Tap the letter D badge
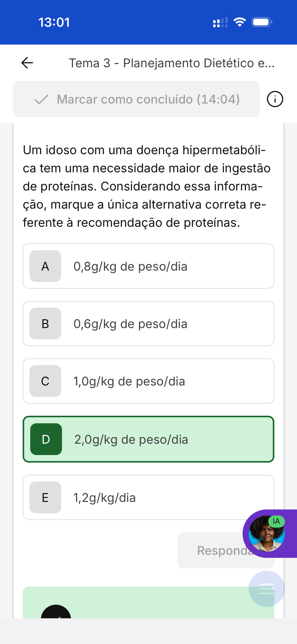Screen dimensions: 297x644 pyautogui.click(x=46, y=439)
